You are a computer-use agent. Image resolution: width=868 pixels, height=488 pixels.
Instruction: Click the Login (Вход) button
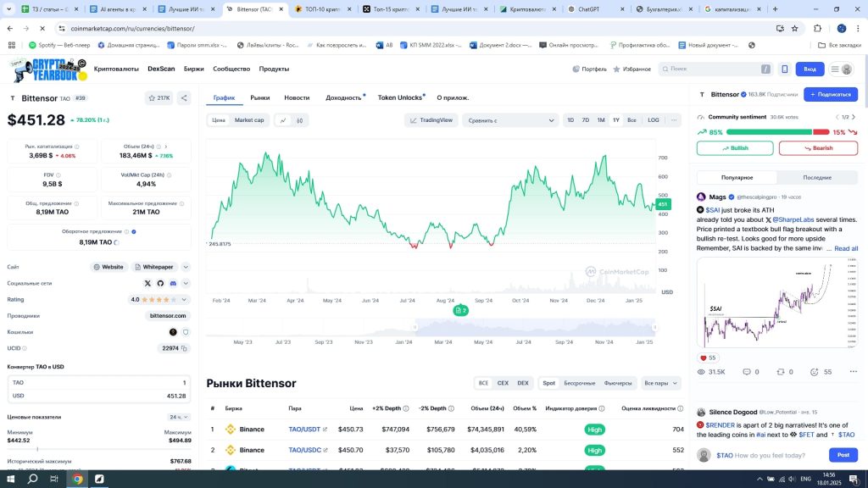(x=810, y=69)
